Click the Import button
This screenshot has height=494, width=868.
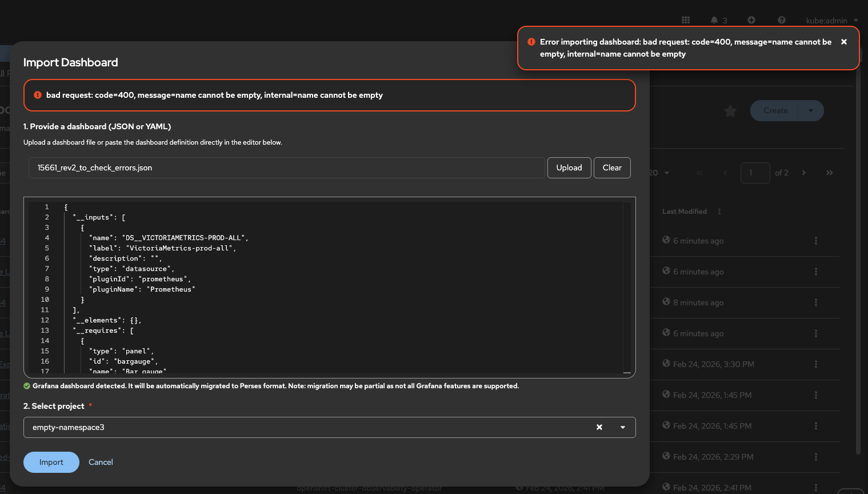point(51,462)
